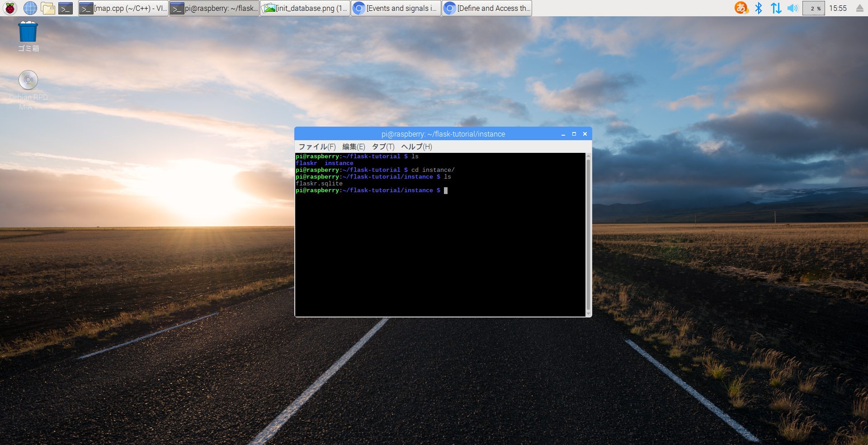The image size is (868, 445).
Task: Open the タブ(T) menu in terminal
Action: click(x=383, y=147)
